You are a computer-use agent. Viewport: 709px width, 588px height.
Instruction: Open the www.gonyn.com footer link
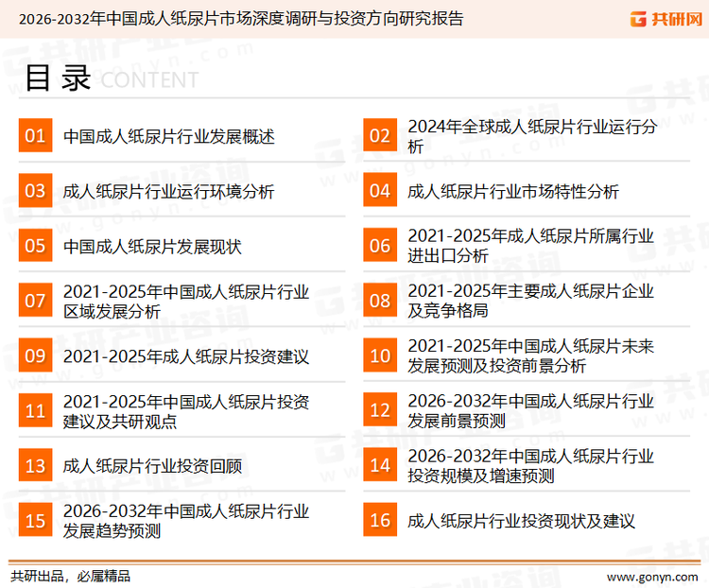(652, 578)
